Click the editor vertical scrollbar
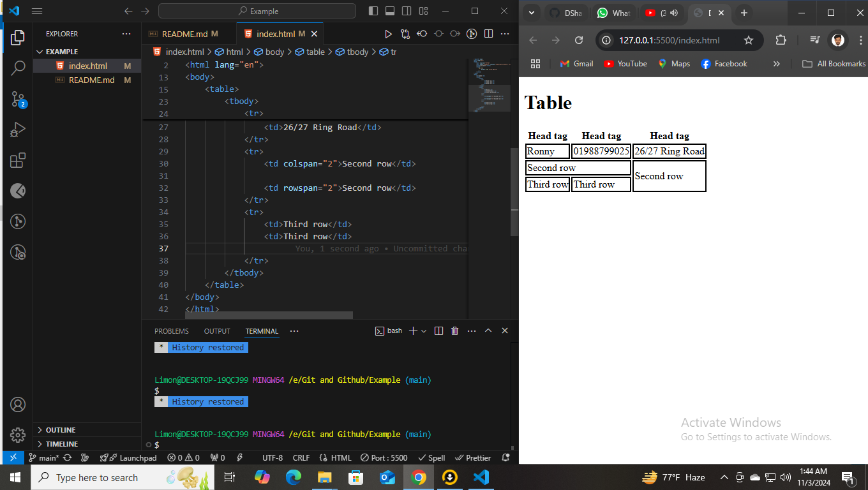The image size is (868, 490). point(514,191)
